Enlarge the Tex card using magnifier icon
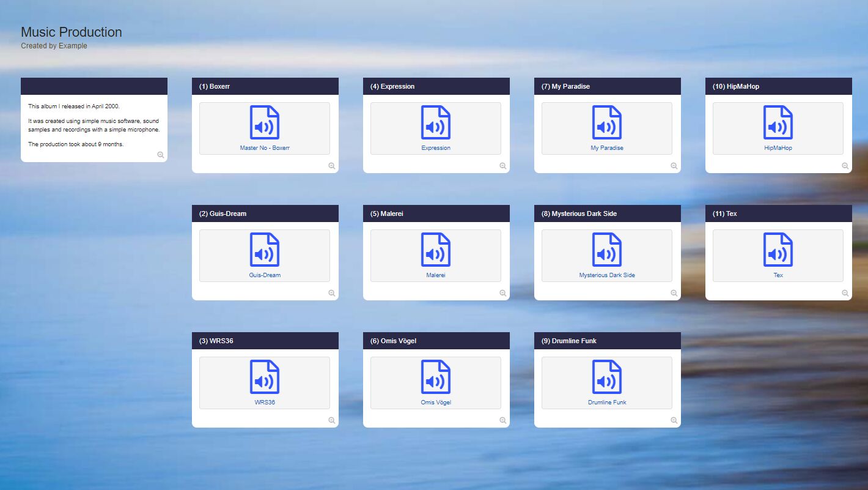Image resolution: width=868 pixels, height=490 pixels. pos(845,293)
